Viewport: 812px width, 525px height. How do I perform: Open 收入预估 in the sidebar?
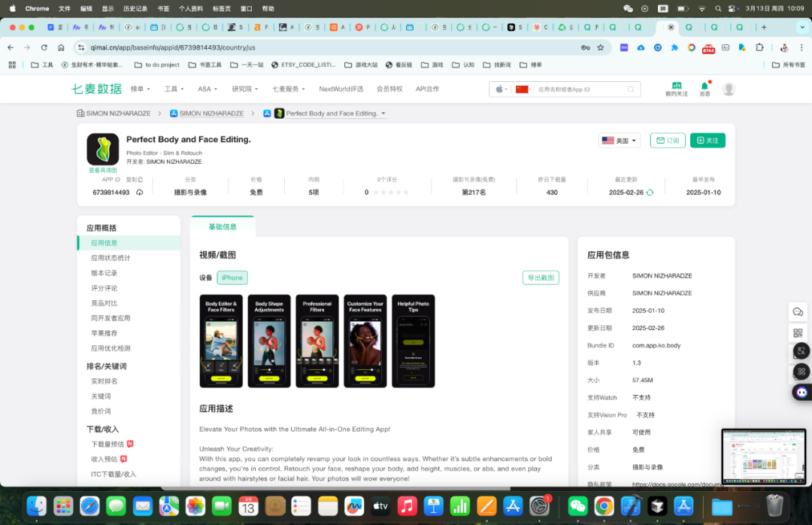(104, 459)
